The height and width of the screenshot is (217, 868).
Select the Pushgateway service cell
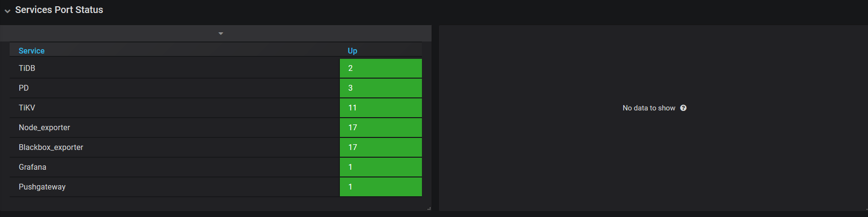click(x=42, y=187)
